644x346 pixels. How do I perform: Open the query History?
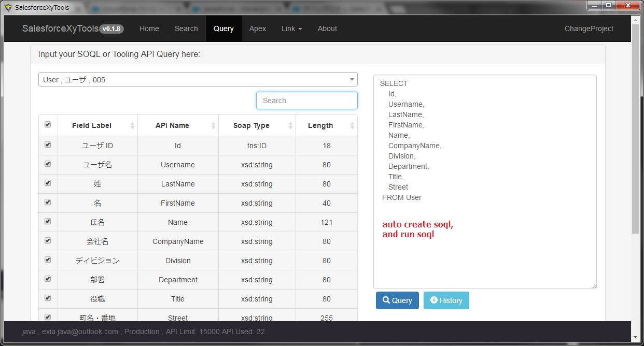(446, 300)
